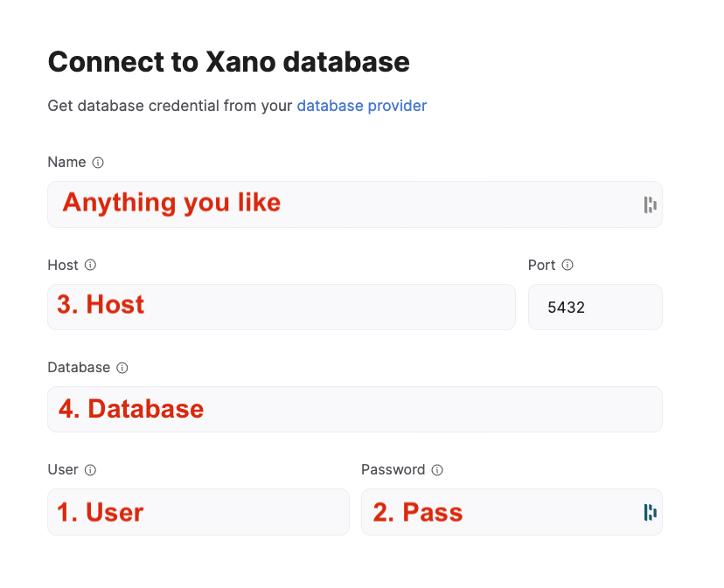The image size is (724, 588).
Task: Click the Dashlane autofill icon in the Password field
Action: [x=650, y=512]
